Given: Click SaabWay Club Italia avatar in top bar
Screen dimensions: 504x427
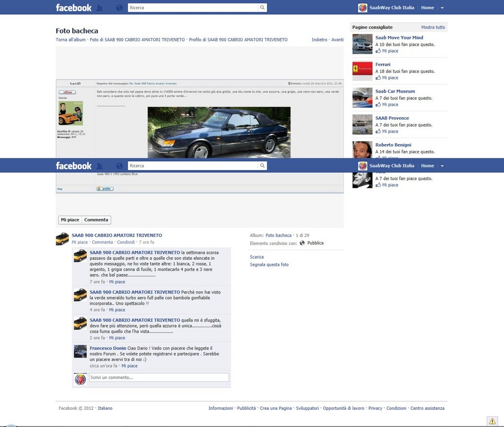Looking at the screenshot, I should [x=363, y=8].
